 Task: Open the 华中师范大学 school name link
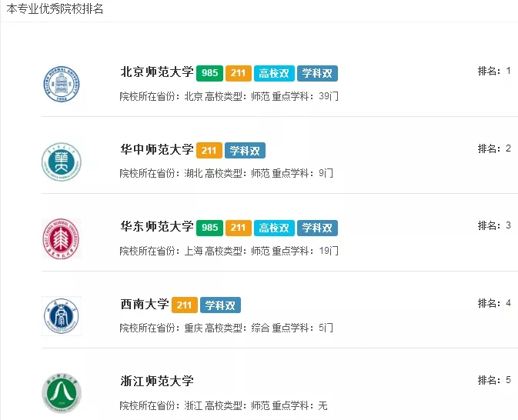click(157, 150)
